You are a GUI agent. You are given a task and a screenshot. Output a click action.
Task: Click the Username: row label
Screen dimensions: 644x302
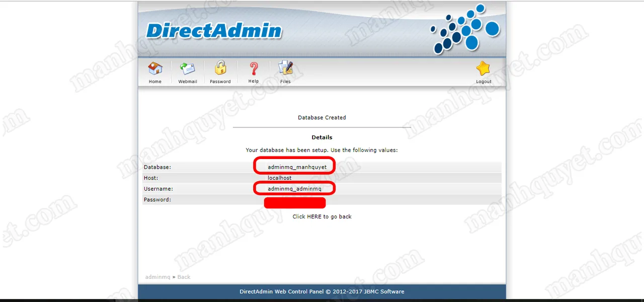click(x=158, y=189)
